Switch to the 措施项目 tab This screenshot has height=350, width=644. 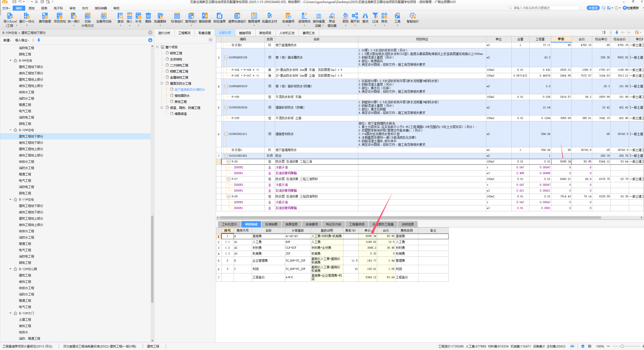[245, 33]
